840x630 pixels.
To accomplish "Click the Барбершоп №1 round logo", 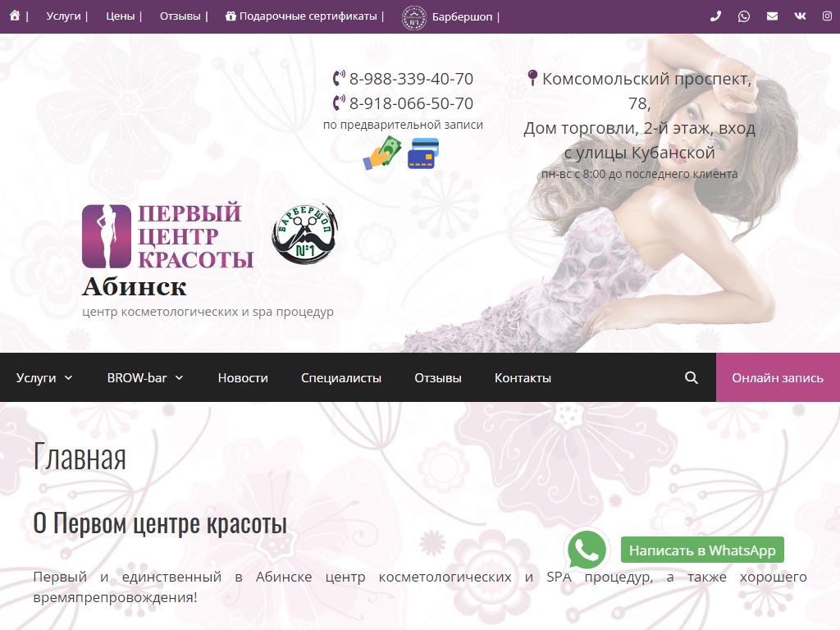I will point(304,235).
